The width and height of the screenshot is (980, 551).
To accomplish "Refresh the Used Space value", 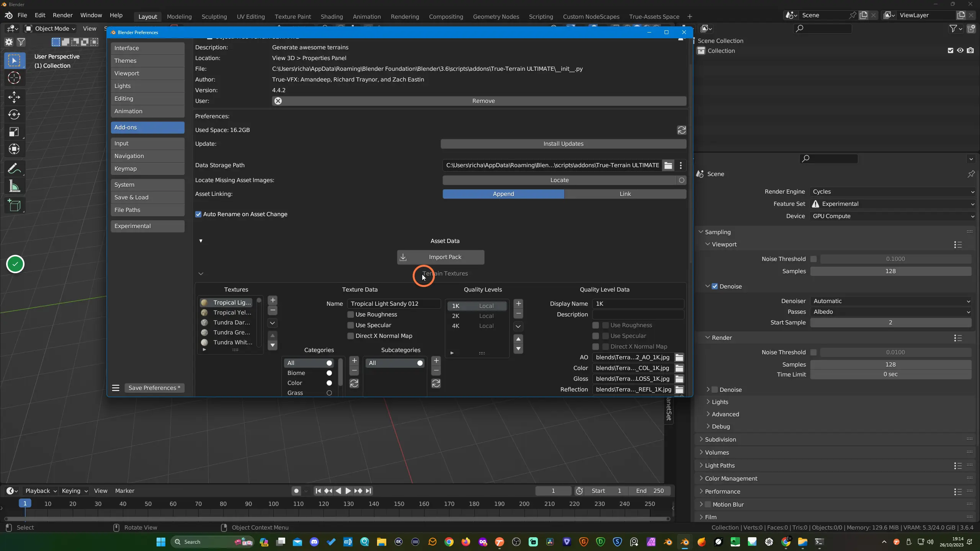I will coord(682,130).
